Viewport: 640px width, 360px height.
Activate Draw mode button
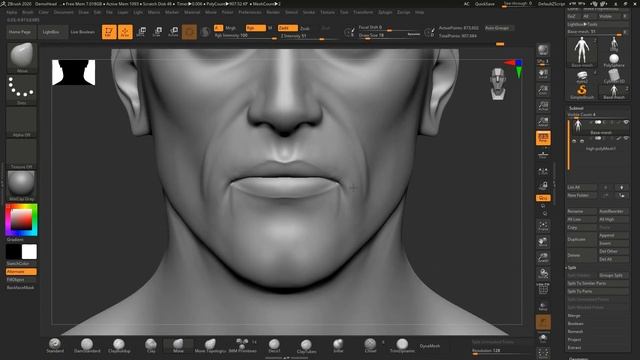pyautogui.click(x=125, y=32)
